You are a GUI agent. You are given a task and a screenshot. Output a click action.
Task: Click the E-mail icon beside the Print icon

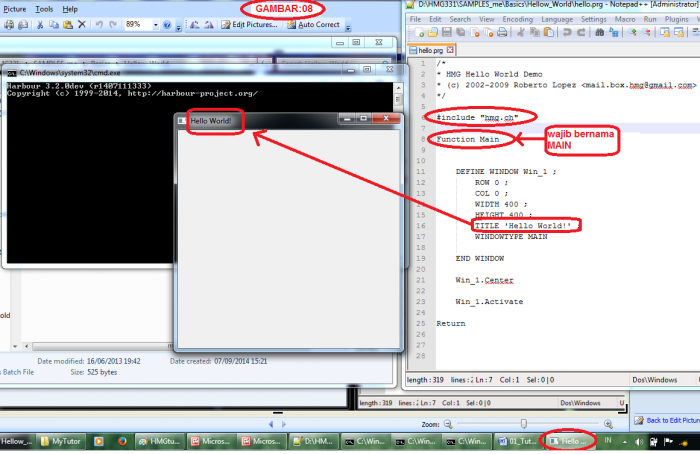(x=23, y=25)
